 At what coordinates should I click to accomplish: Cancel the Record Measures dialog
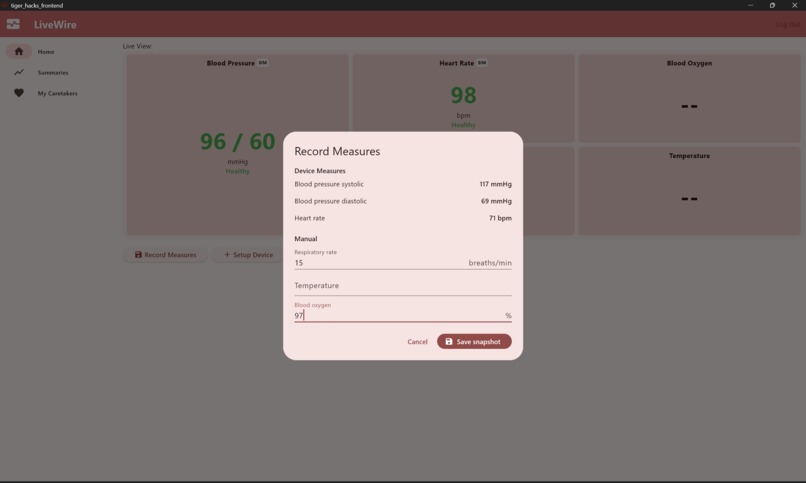click(417, 342)
